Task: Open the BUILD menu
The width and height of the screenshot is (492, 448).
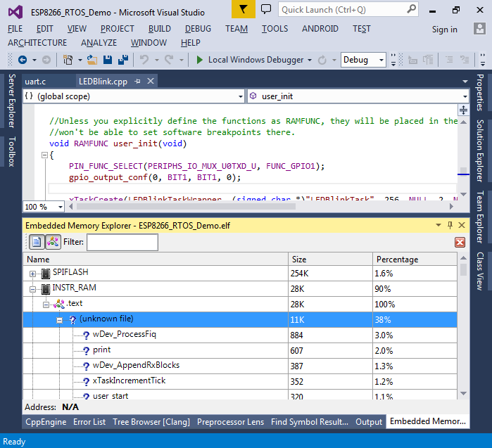Action: pos(159,29)
